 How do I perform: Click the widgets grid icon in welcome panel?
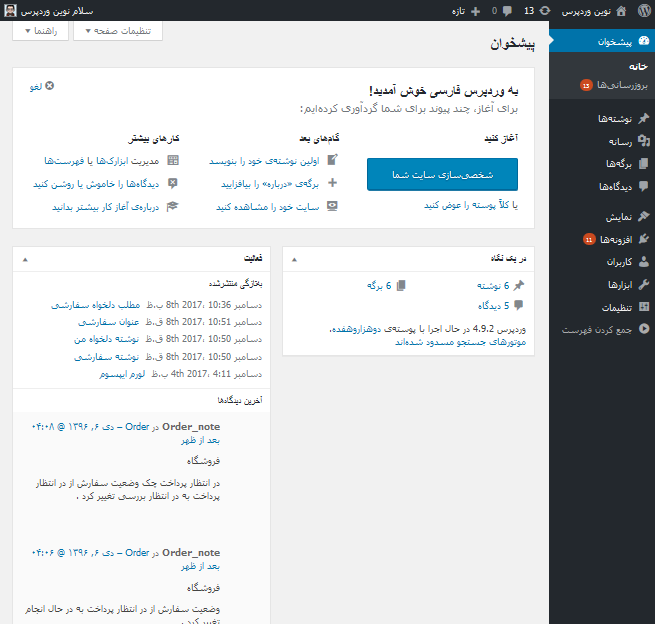173,160
